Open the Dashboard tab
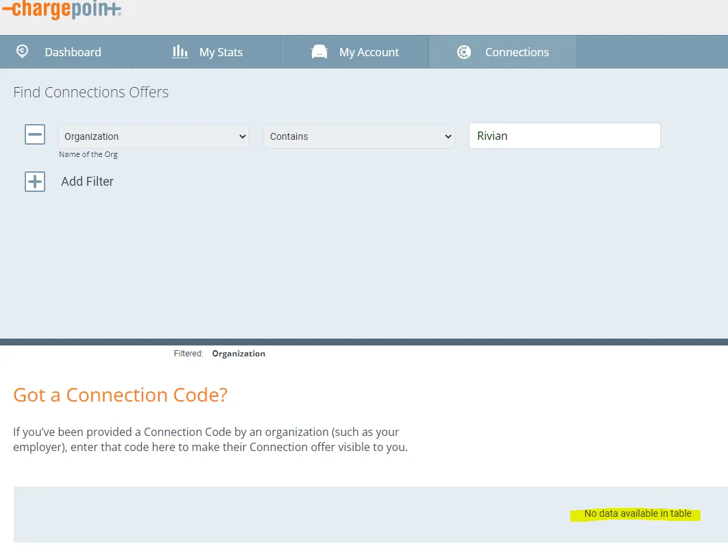This screenshot has width=728, height=560. 66,52
